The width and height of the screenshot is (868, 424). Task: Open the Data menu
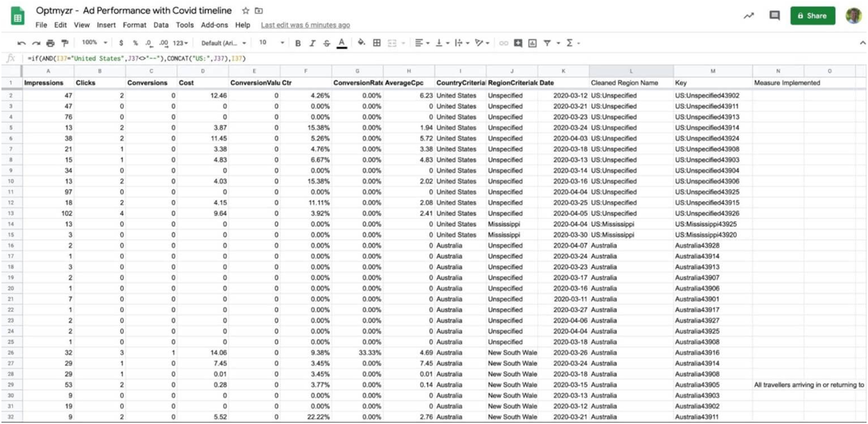(x=161, y=25)
